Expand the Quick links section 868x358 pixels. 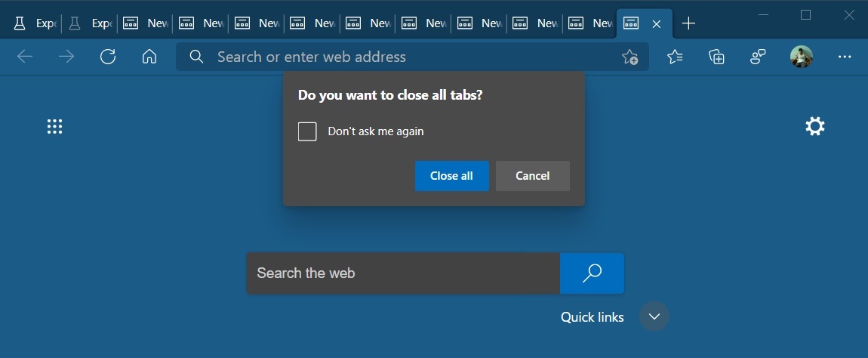(654, 316)
